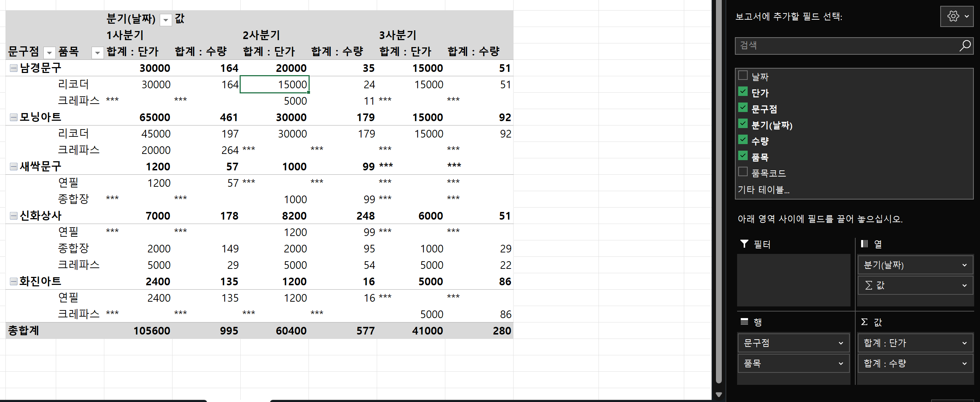Open the 문구점 column filter dropdown
Image resolution: width=980 pixels, height=402 pixels.
pos(50,53)
